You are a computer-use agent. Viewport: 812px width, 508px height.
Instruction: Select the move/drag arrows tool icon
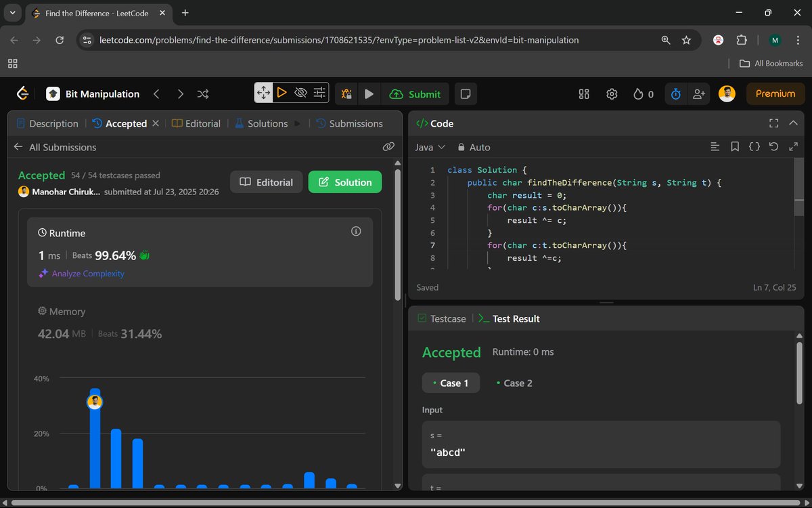click(x=263, y=93)
